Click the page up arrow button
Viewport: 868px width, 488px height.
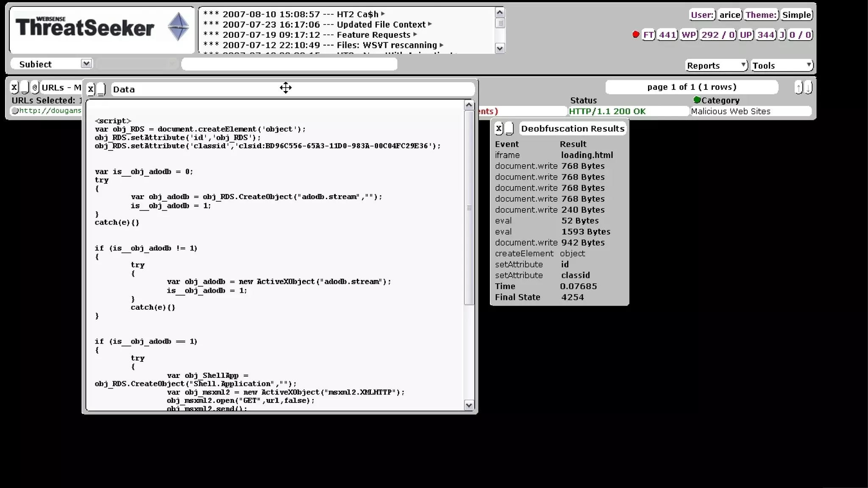point(798,88)
